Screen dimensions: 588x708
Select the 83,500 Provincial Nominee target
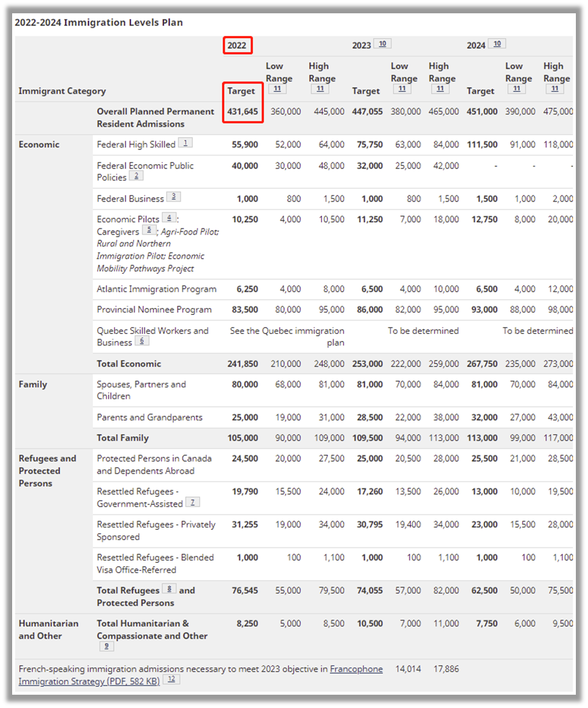(x=245, y=310)
